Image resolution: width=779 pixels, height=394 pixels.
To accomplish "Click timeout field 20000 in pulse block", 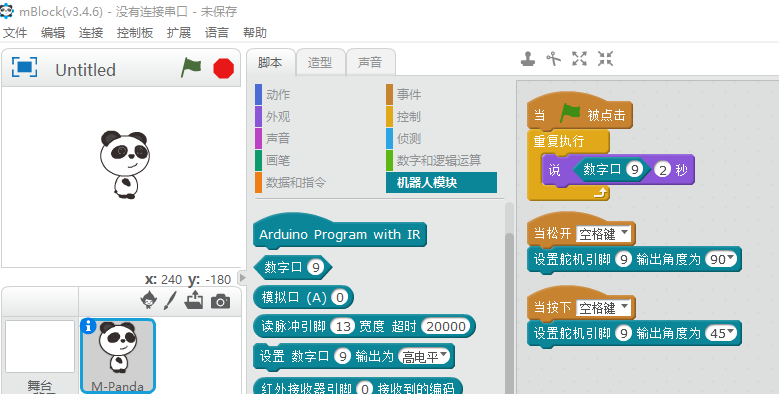I will pos(446,326).
